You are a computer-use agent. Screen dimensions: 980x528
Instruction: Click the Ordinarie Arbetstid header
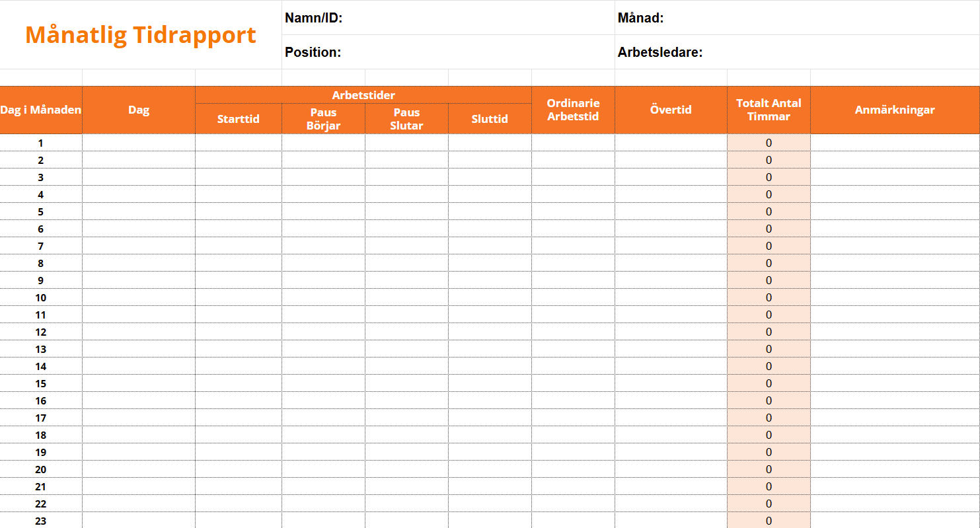click(573, 110)
